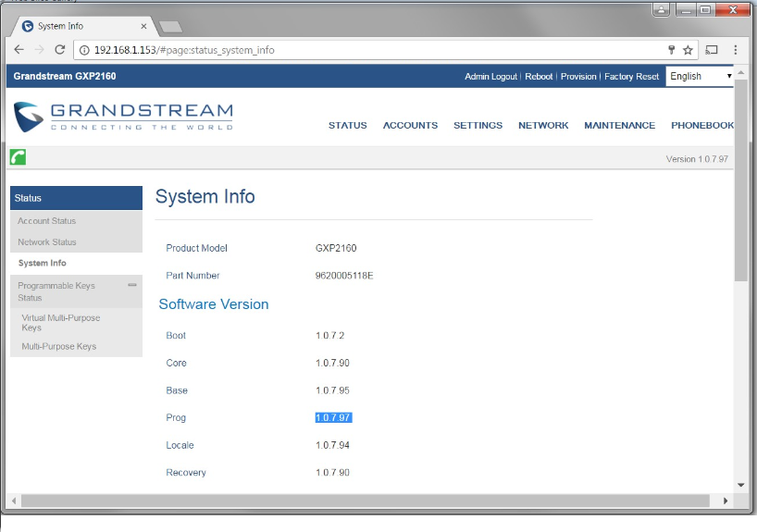Select System Info in sidebar
This screenshot has height=532, width=757.
(x=42, y=263)
